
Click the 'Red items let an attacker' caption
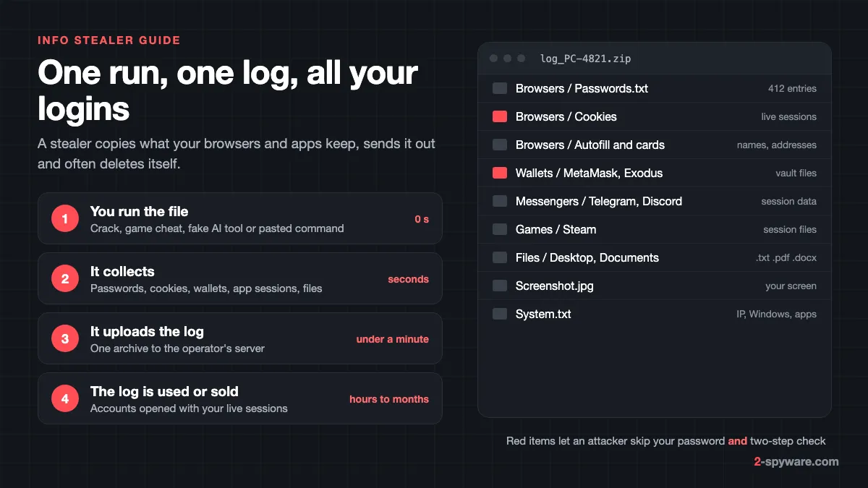pyautogui.click(x=665, y=440)
